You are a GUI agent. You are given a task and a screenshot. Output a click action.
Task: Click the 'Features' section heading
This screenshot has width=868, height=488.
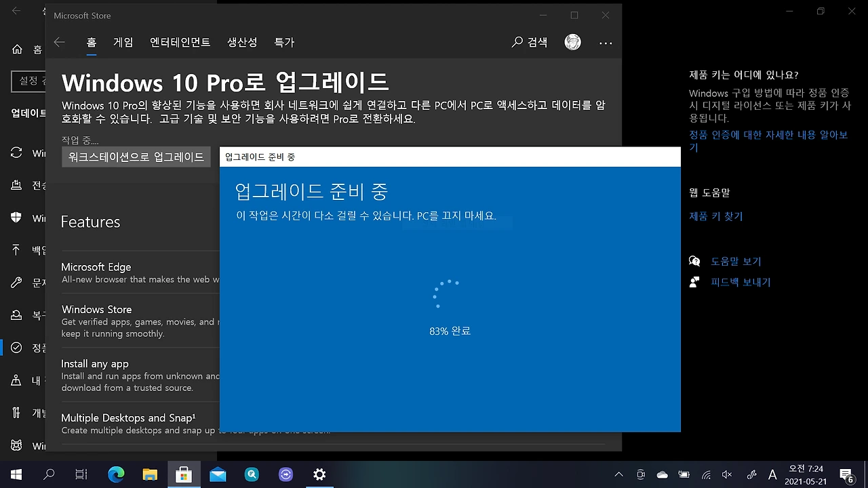90,222
